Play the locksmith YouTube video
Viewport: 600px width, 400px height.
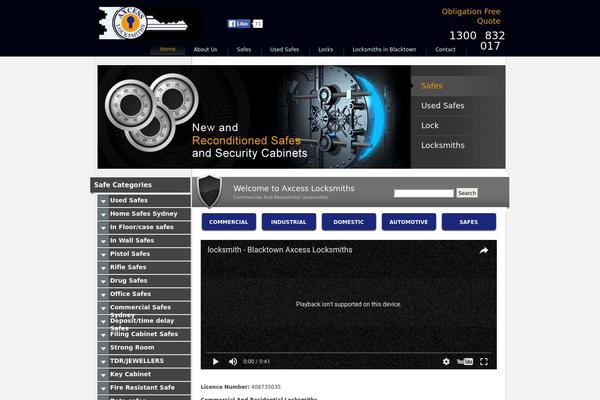pos(215,361)
